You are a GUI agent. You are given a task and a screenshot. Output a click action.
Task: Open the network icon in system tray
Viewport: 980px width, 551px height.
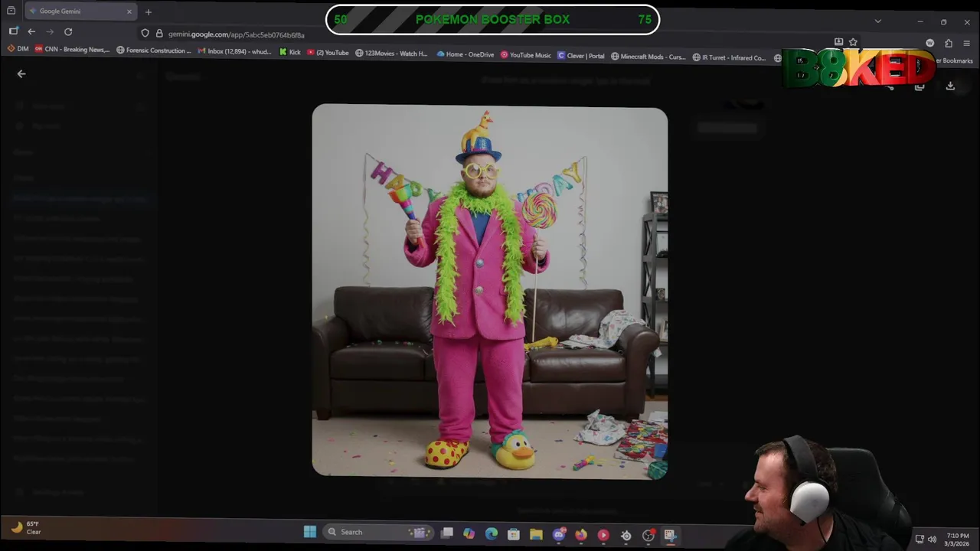(920, 540)
